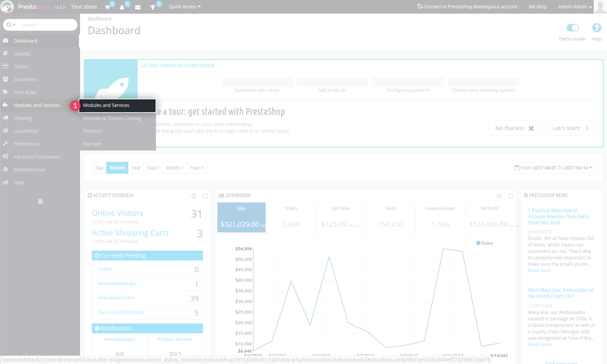Select the Sales tile in dashboard chart
The width and height of the screenshot is (607, 364).
coord(241,217)
